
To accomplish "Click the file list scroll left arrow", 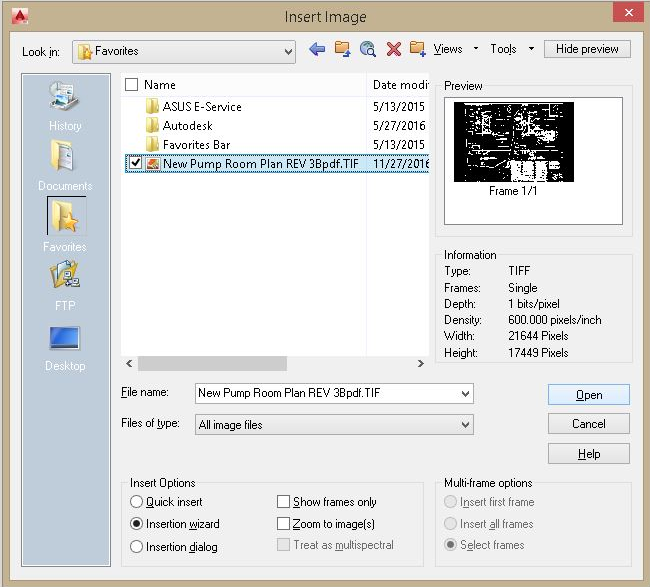I will (129, 364).
